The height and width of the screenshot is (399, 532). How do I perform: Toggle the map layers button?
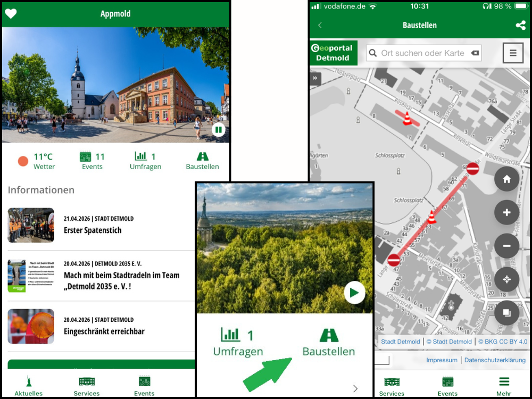tap(506, 313)
